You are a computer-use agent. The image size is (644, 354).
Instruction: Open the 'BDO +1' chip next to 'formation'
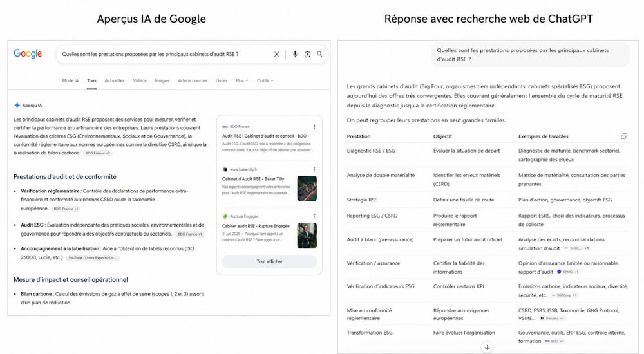(554, 341)
